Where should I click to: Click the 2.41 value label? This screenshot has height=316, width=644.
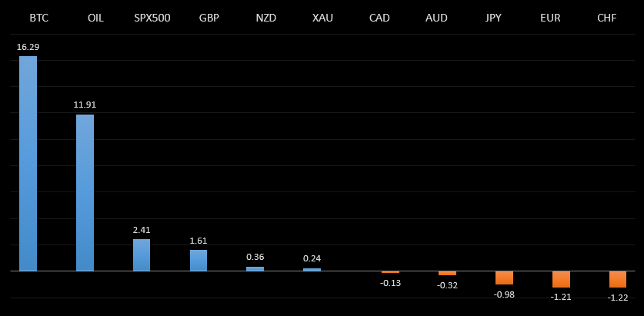(x=142, y=229)
